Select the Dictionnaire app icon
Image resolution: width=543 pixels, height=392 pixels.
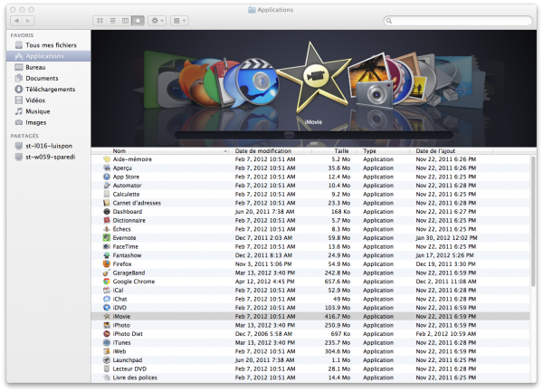click(107, 220)
